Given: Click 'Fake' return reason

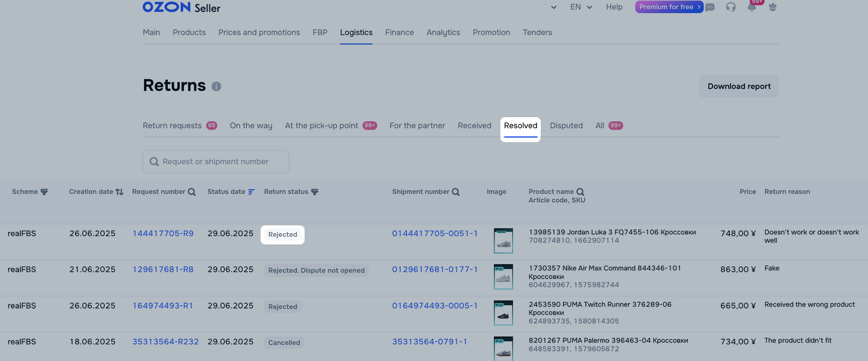Looking at the screenshot, I should pyautogui.click(x=772, y=268).
